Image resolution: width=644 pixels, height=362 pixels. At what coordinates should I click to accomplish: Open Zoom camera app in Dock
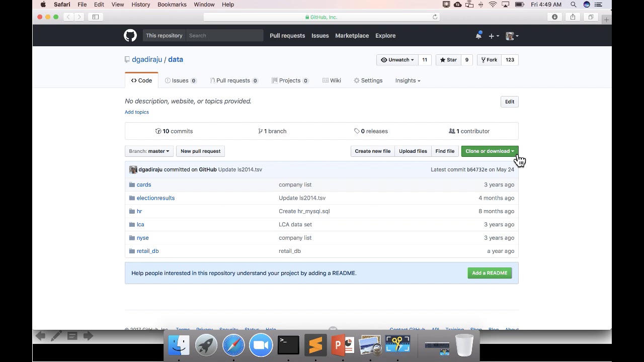point(261,345)
